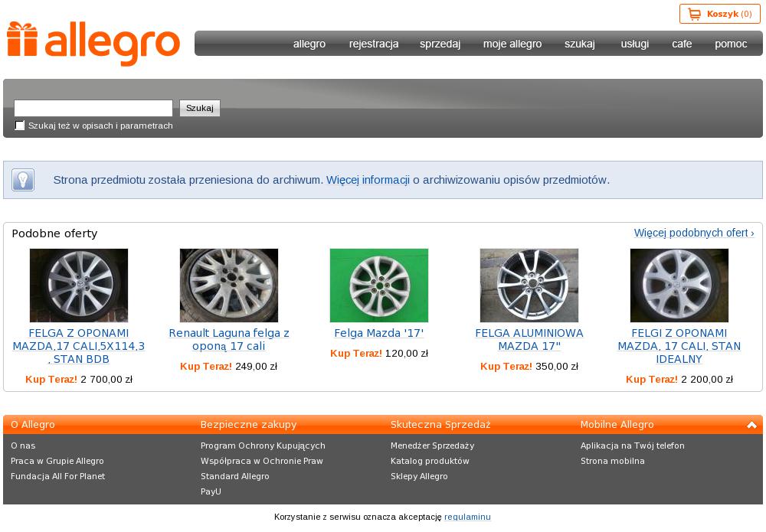Open the cafe menu item
The height and width of the screenshot is (532, 766).
[x=682, y=44]
